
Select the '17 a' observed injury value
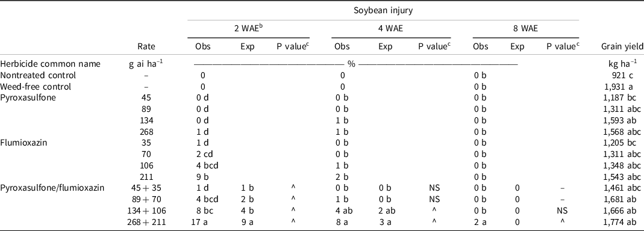tap(203, 222)
